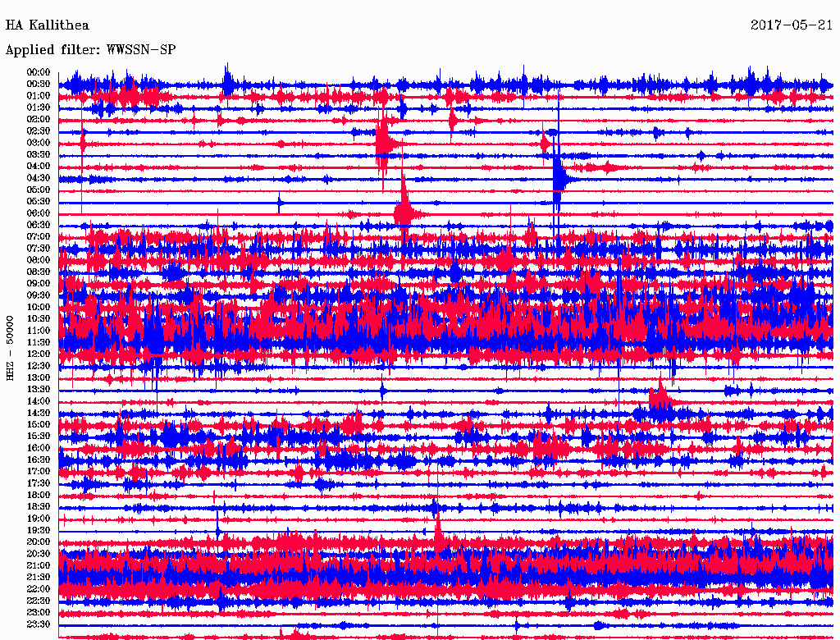Click the "14:00" time label
840x640 pixels.
pos(39,401)
